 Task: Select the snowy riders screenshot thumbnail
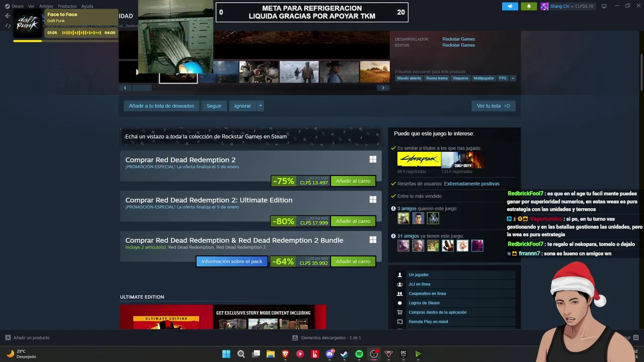point(299,72)
